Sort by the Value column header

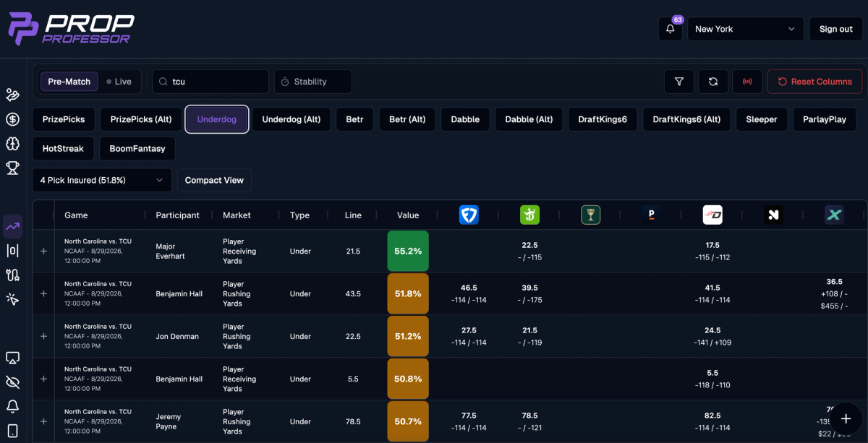click(408, 215)
